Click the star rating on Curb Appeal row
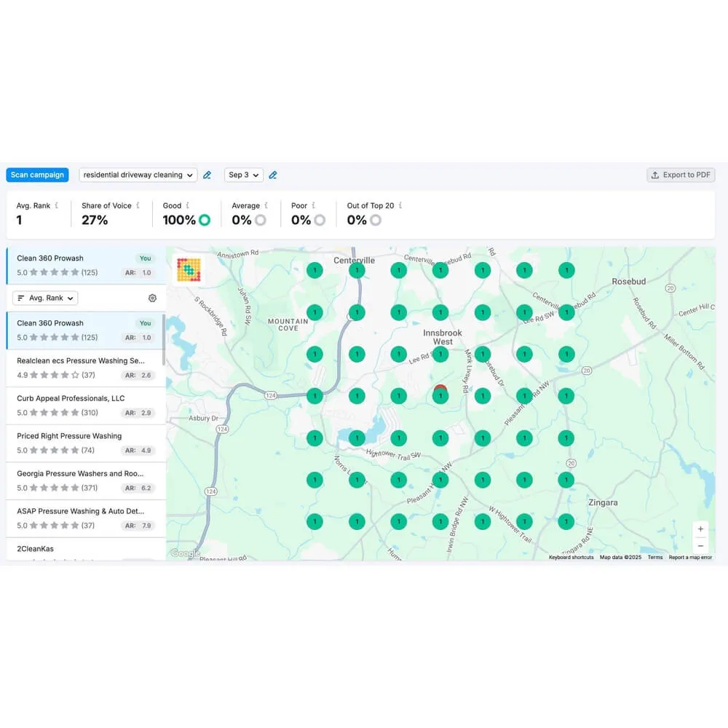728x728 pixels. coord(55,412)
